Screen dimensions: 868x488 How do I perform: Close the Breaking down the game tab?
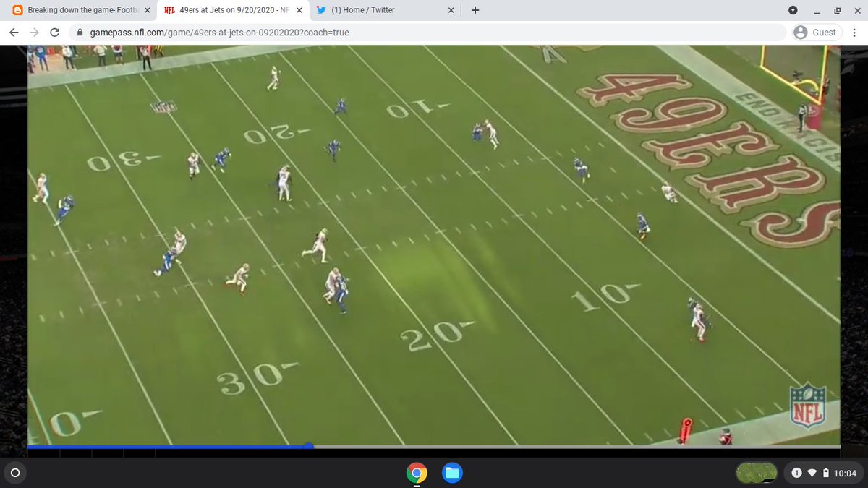(148, 10)
